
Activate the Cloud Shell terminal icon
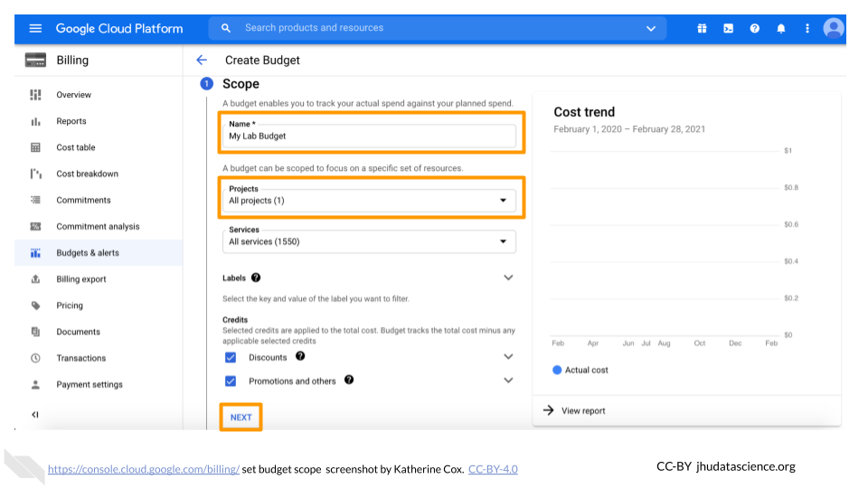[729, 28]
